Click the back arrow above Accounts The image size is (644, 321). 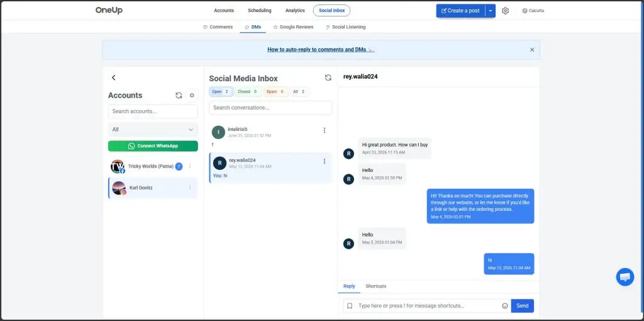[x=114, y=77]
